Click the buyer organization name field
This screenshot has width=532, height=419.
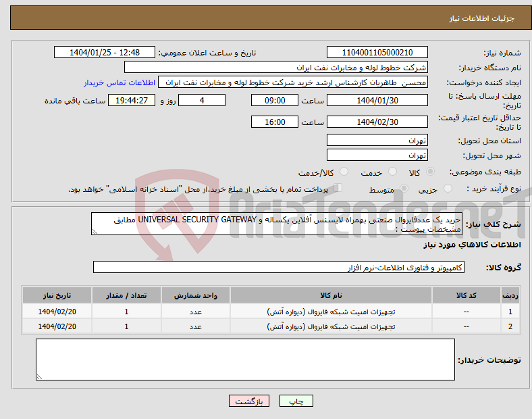[276, 67]
